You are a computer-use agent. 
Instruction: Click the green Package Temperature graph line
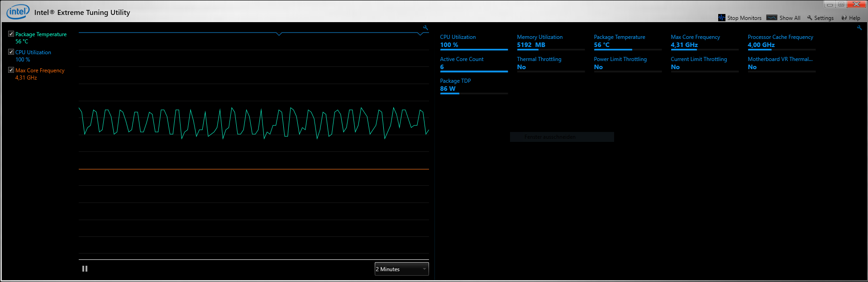(x=253, y=123)
